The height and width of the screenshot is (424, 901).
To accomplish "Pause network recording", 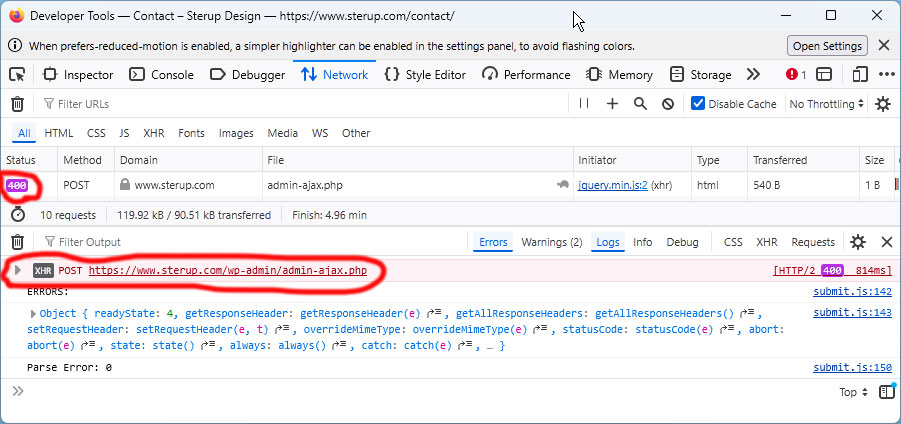I will [x=584, y=103].
